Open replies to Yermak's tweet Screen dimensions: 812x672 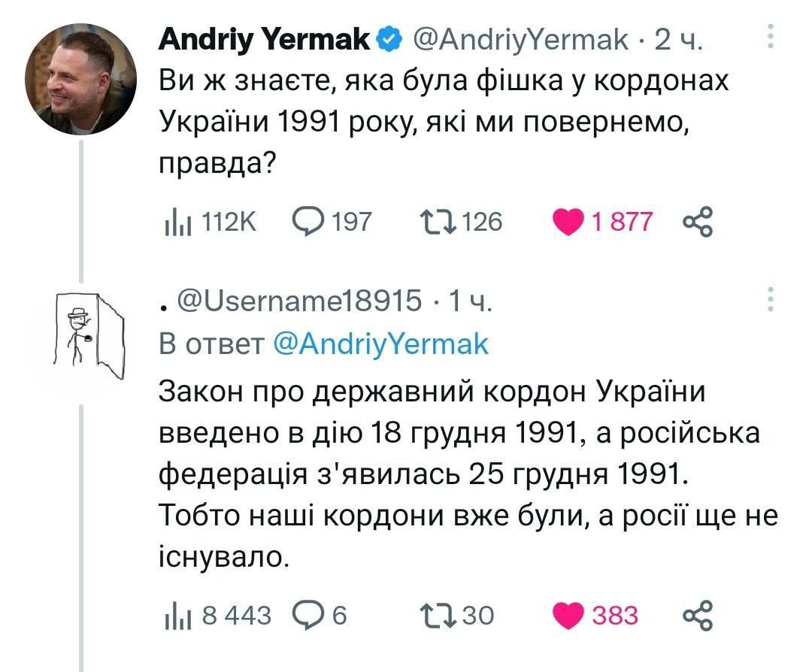coord(308,222)
